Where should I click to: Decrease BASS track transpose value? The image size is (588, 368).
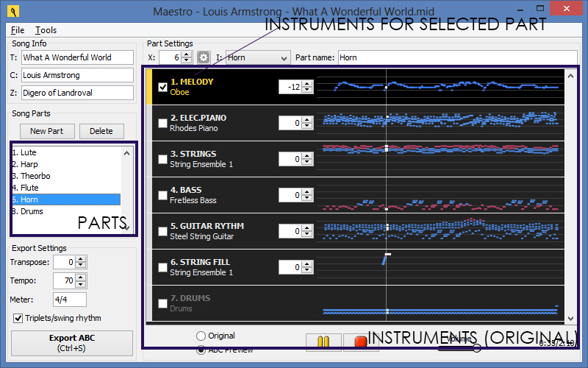307,198
